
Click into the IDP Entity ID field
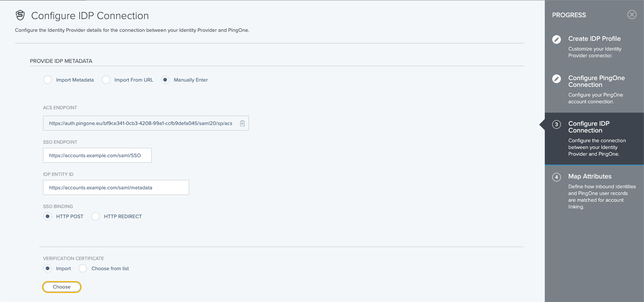click(116, 187)
